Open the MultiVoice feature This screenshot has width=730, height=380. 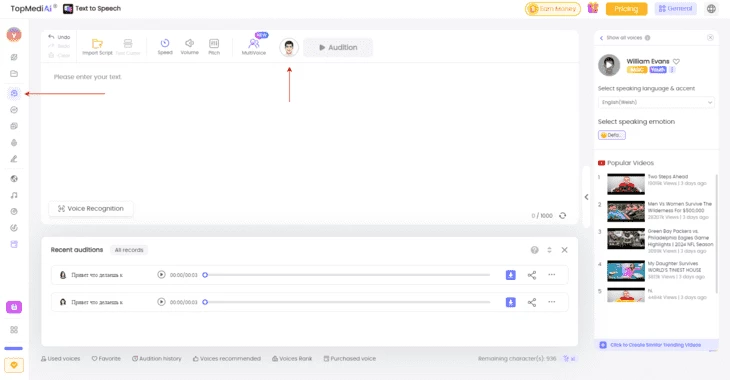point(254,47)
